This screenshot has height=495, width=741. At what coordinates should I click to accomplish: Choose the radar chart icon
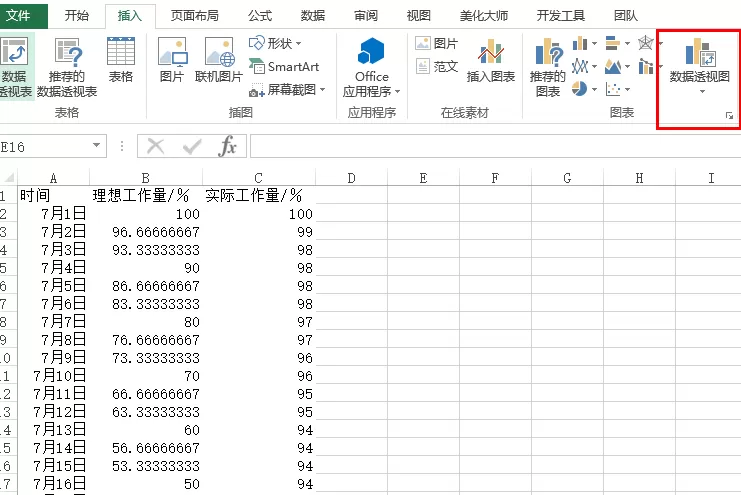646,43
